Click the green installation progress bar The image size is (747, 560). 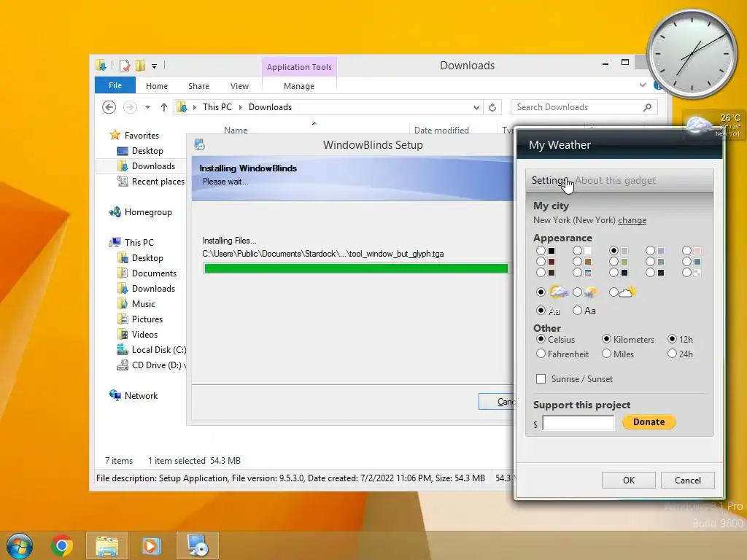tap(356, 268)
